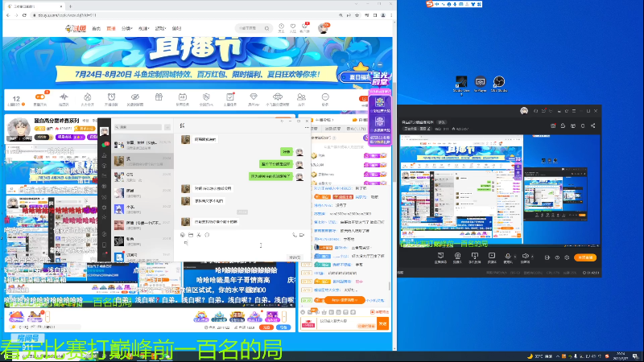Click the plus button beside WeChat search
The height and width of the screenshot is (362, 644).
click(x=167, y=127)
